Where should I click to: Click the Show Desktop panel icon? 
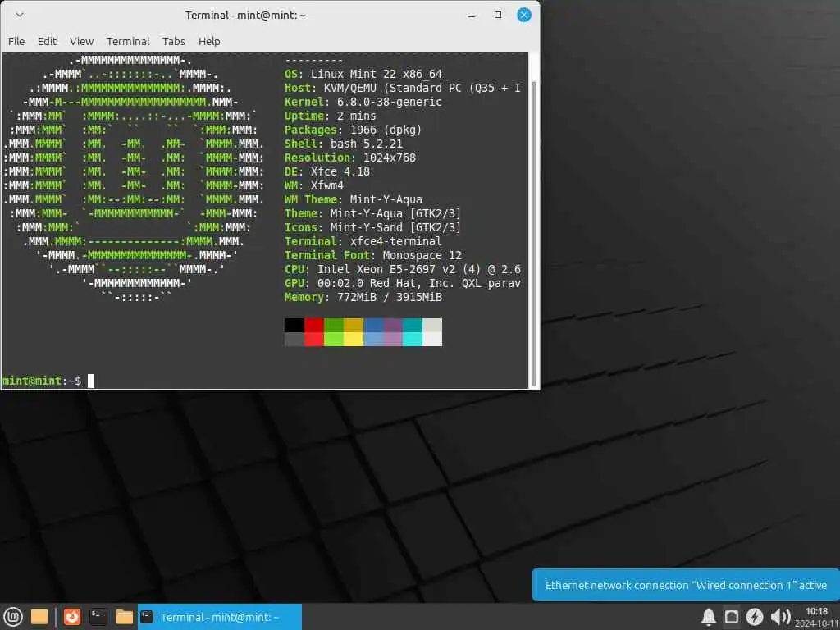pyautogui.click(x=39, y=617)
